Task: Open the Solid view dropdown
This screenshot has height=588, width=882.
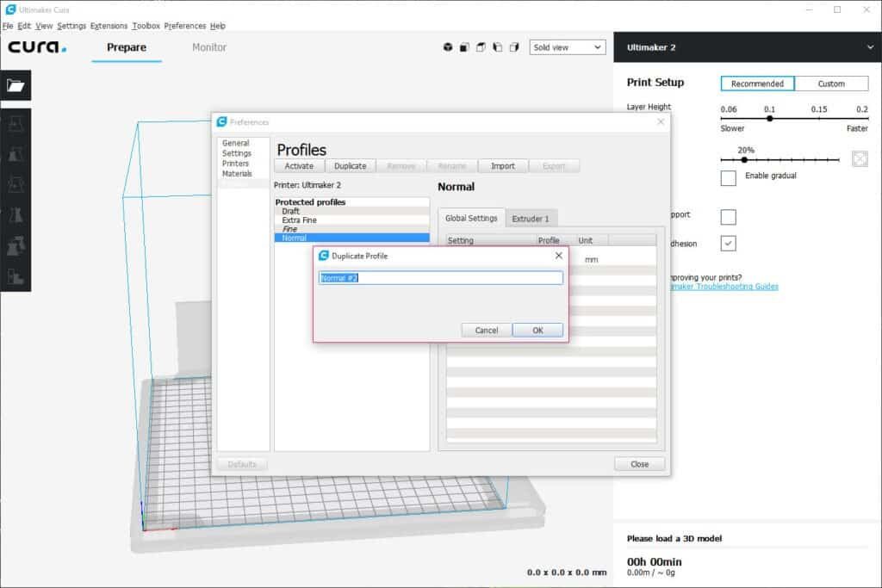Action: click(567, 47)
